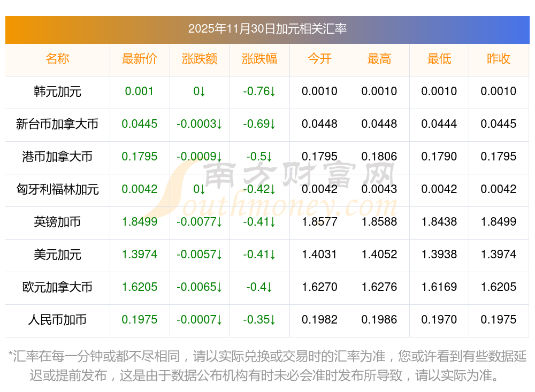Viewport: 535px width, 392px height.
Task: Select the 人民币加币 currency pair
Action: 57,320
